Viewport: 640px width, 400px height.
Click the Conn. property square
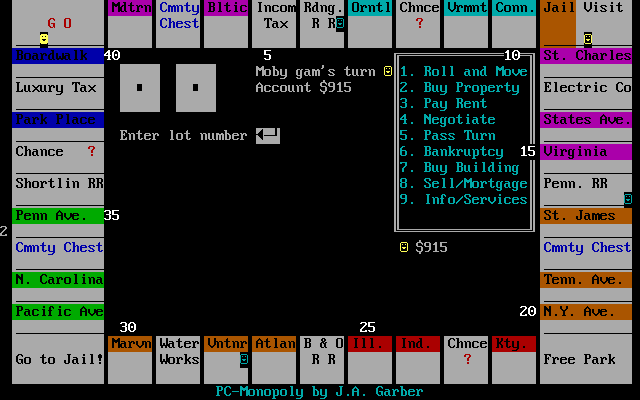tap(514, 24)
